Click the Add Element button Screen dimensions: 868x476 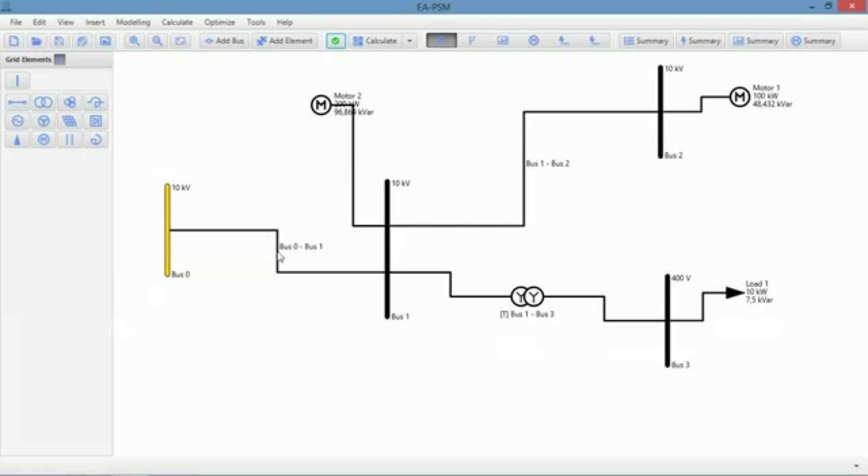pos(285,41)
